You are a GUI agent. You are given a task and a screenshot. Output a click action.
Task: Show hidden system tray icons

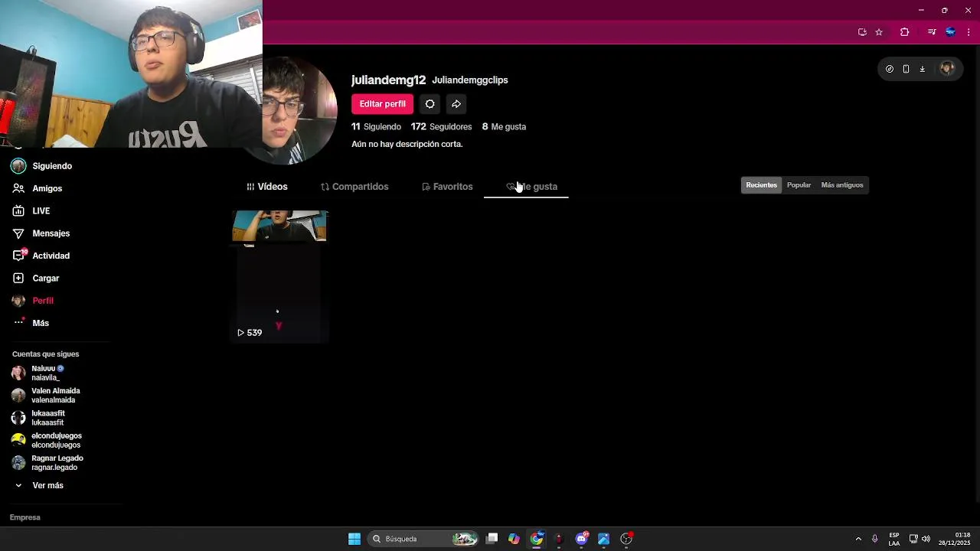(858, 539)
